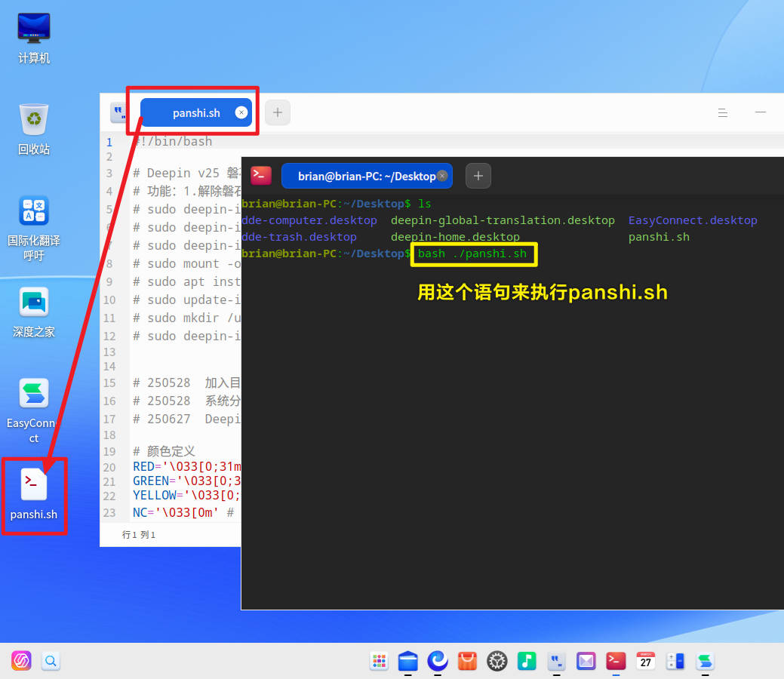
Task: Select the brian@brian-PC terminal tab
Action: pyautogui.click(x=367, y=176)
